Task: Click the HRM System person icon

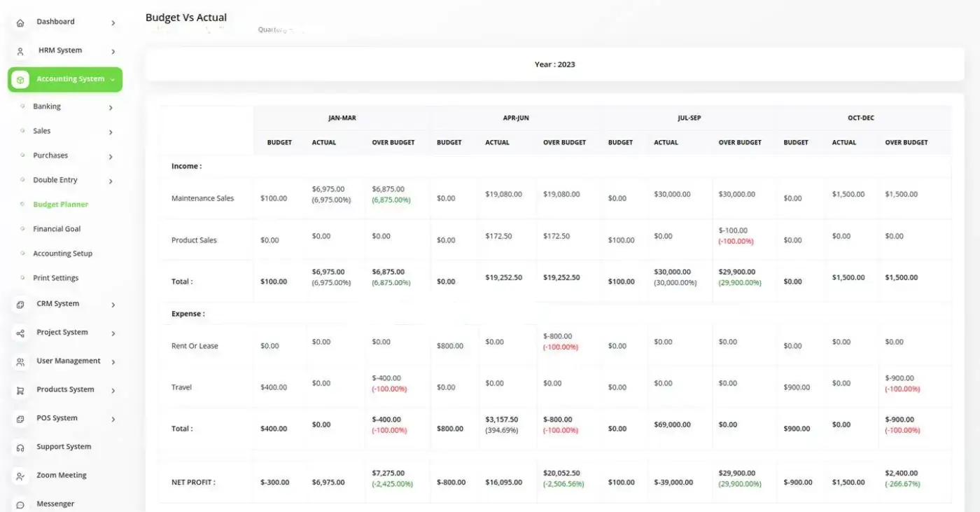Action: coord(20,51)
